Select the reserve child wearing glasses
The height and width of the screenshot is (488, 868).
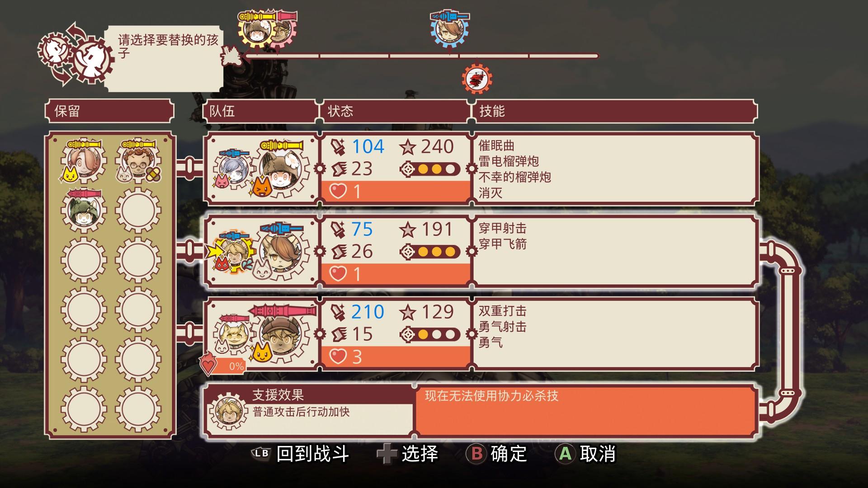click(138, 161)
